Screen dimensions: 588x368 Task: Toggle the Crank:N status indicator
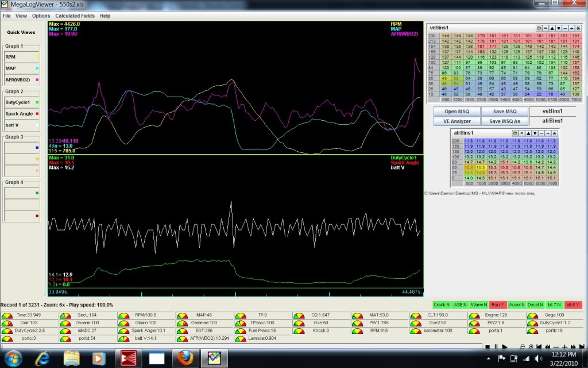click(440, 305)
